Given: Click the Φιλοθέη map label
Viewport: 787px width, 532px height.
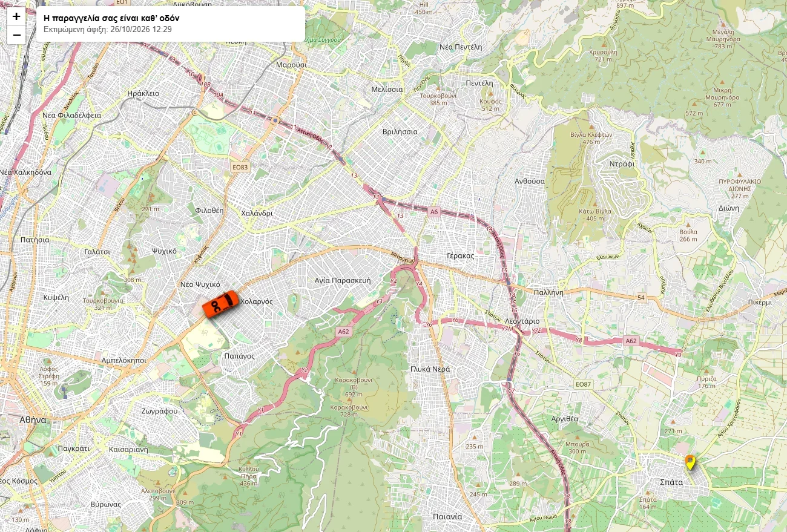Looking at the screenshot, I should pos(209,211).
